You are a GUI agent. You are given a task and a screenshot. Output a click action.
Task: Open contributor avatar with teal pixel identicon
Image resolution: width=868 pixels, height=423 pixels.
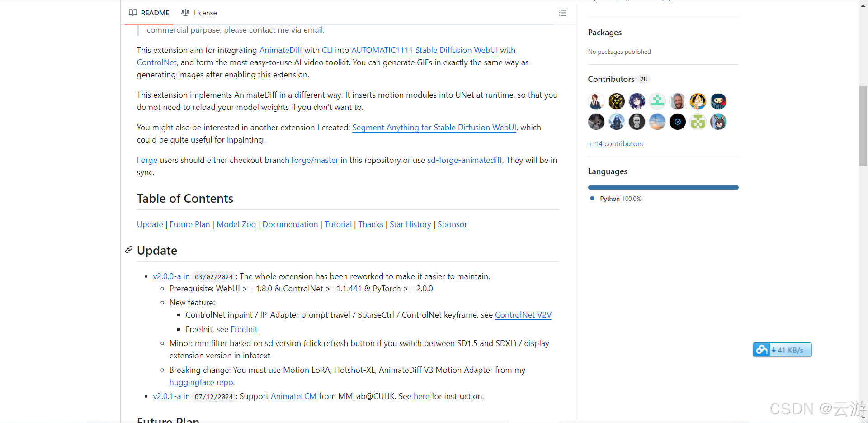[x=657, y=101]
